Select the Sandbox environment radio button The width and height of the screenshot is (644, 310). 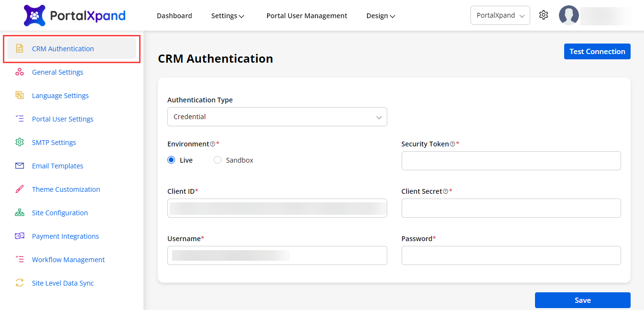[x=218, y=160]
